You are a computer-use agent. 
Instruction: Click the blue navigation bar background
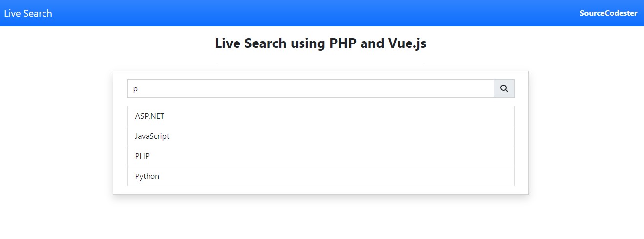point(318,13)
